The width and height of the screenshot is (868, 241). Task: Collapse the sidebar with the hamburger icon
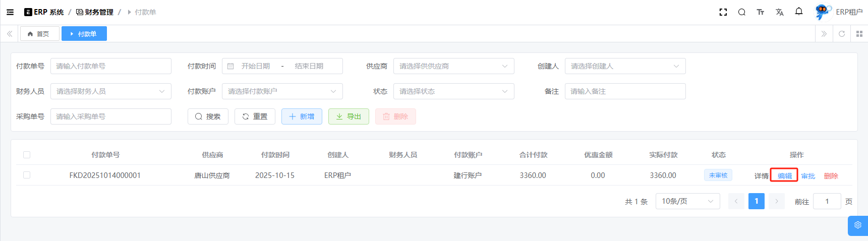pos(10,12)
